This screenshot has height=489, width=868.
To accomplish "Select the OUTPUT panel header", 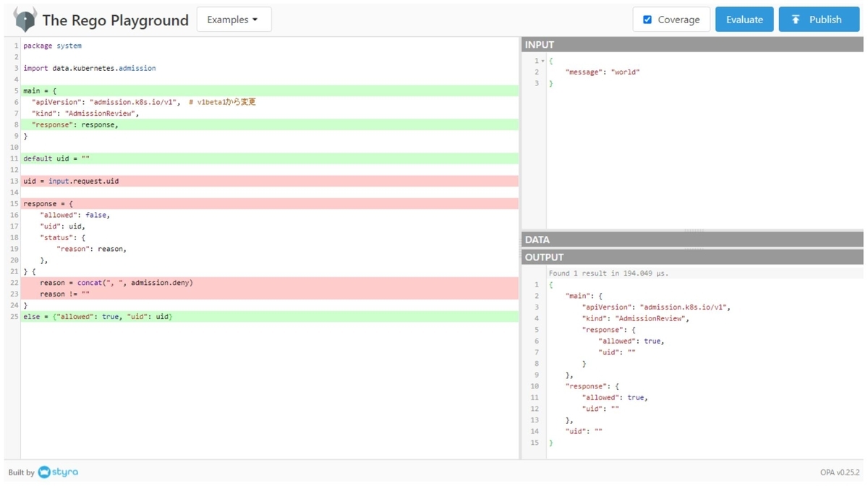I will click(x=692, y=257).
